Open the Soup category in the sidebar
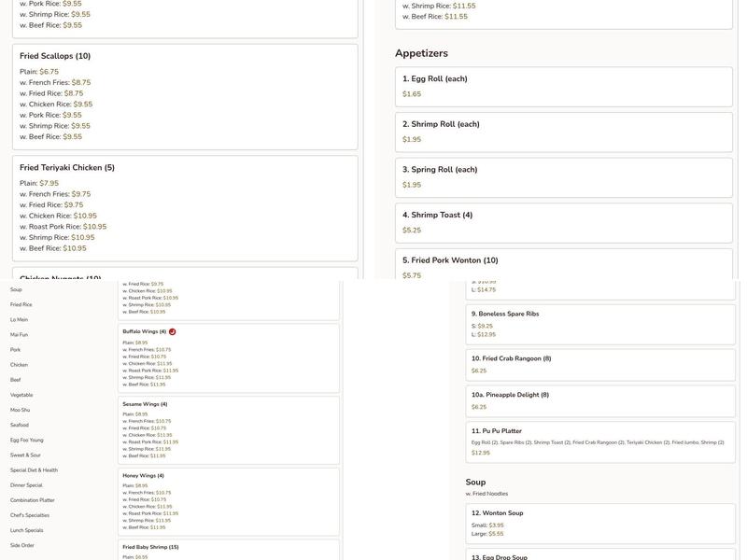This screenshot has height=560, width=747. tap(16, 289)
